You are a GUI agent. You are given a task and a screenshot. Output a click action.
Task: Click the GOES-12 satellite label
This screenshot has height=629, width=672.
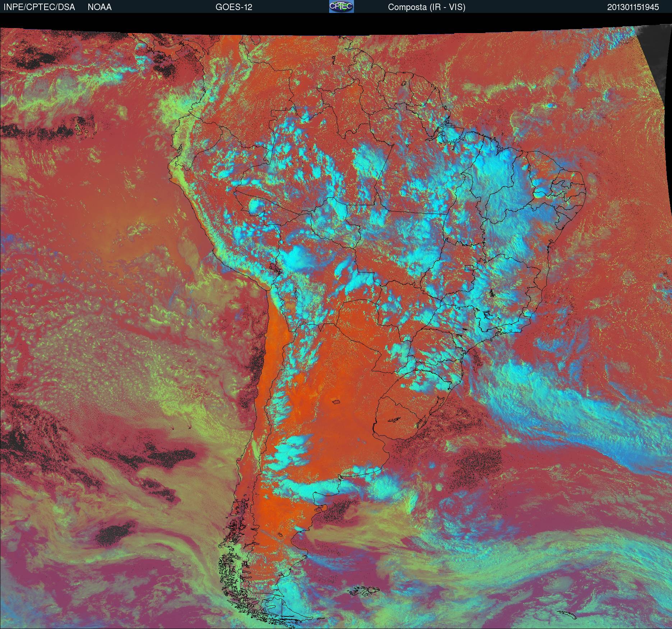coord(234,7)
